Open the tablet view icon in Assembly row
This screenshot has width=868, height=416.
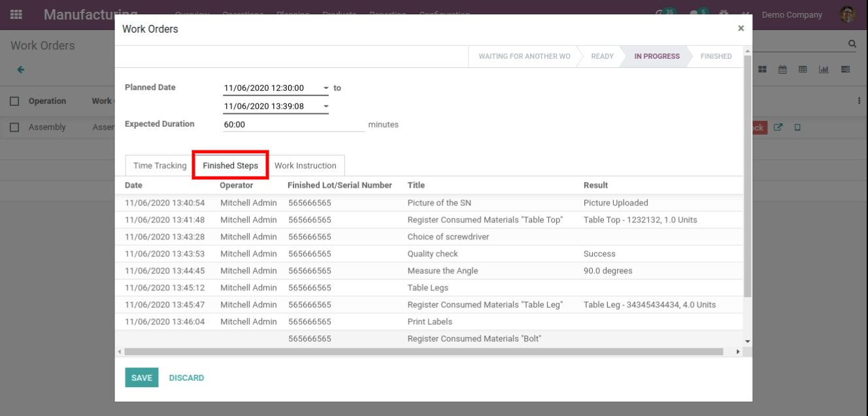[797, 128]
